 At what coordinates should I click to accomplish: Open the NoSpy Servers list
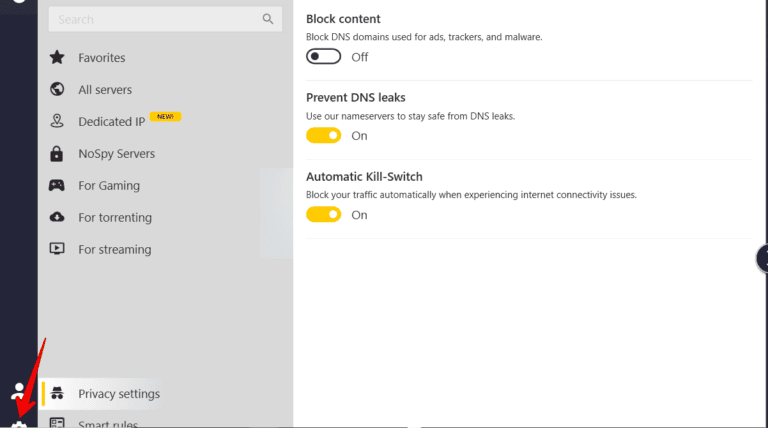116,154
